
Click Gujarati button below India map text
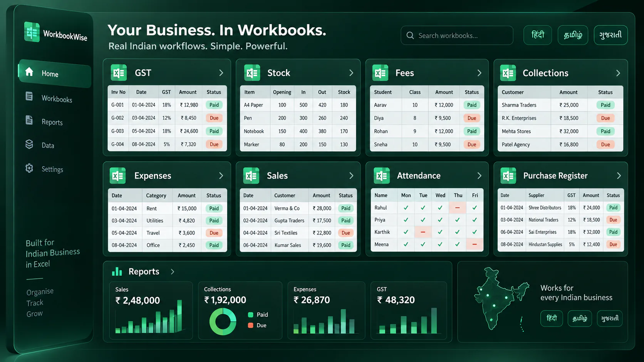click(610, 319)
